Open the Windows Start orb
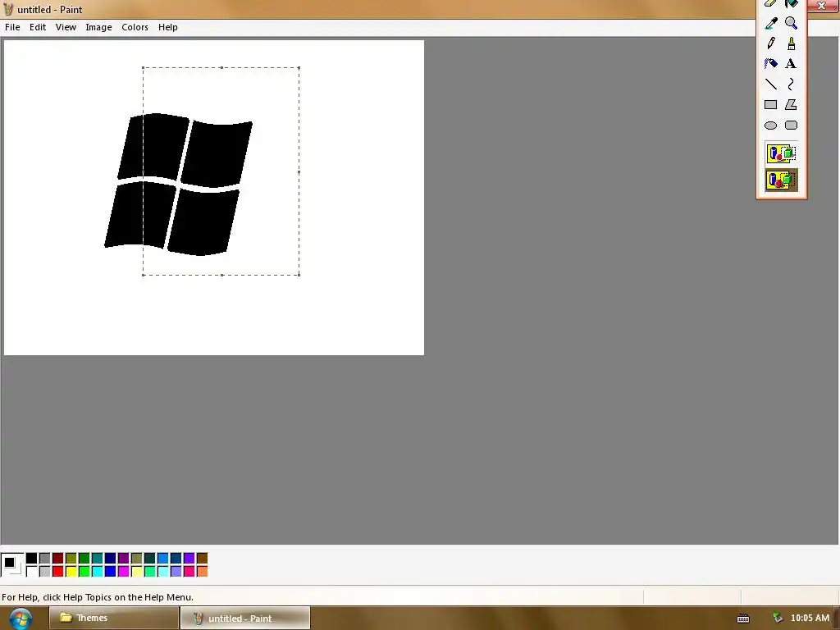This screenshot has width=840, height=630. click(21, 619)
